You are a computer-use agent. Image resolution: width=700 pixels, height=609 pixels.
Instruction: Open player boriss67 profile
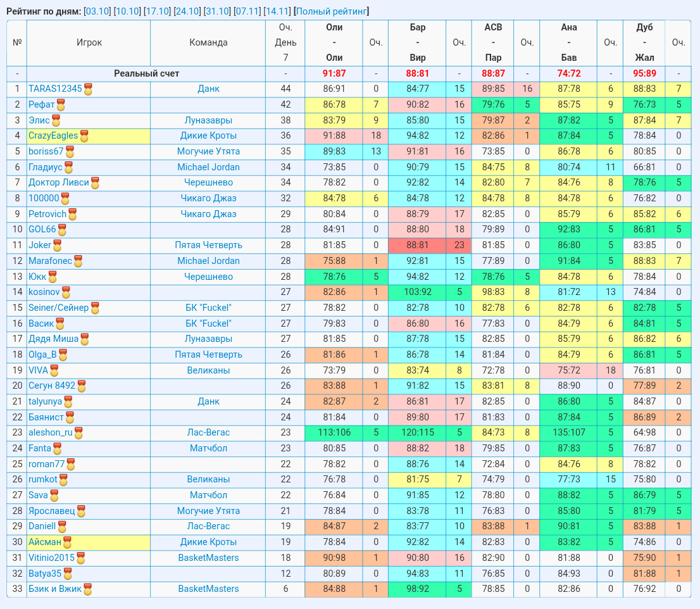click(x=46, y=151)
